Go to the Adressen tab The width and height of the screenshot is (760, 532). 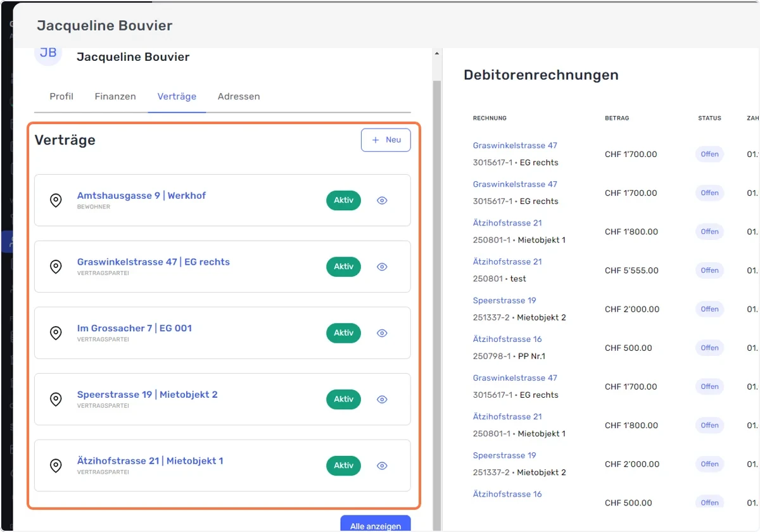point(239,96)
